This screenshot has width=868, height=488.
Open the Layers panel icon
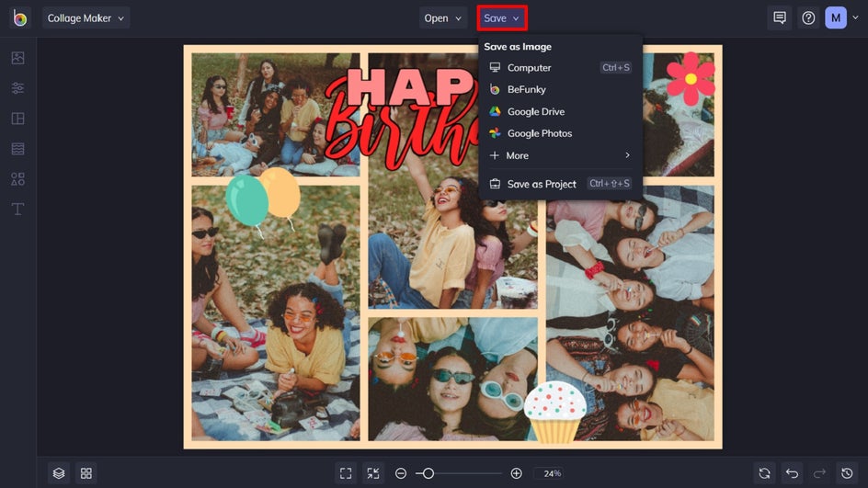point(59,473)
